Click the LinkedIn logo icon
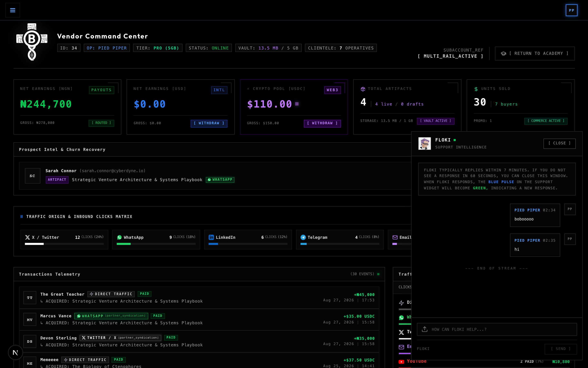 click(211, 237)
